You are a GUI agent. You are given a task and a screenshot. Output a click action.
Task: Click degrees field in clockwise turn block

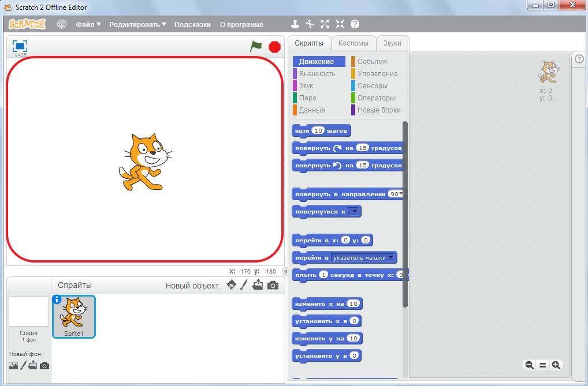click(x=362, y=148)
